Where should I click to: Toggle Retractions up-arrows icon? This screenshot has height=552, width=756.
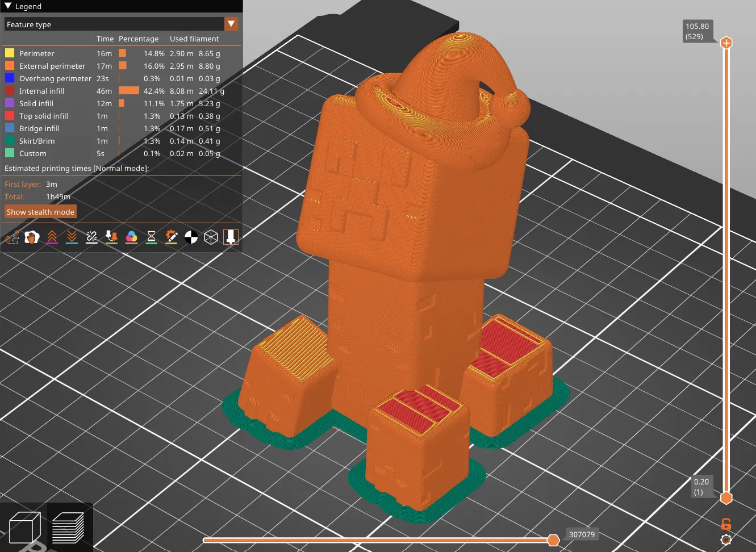pyautogui.click(x=52, y=237)
